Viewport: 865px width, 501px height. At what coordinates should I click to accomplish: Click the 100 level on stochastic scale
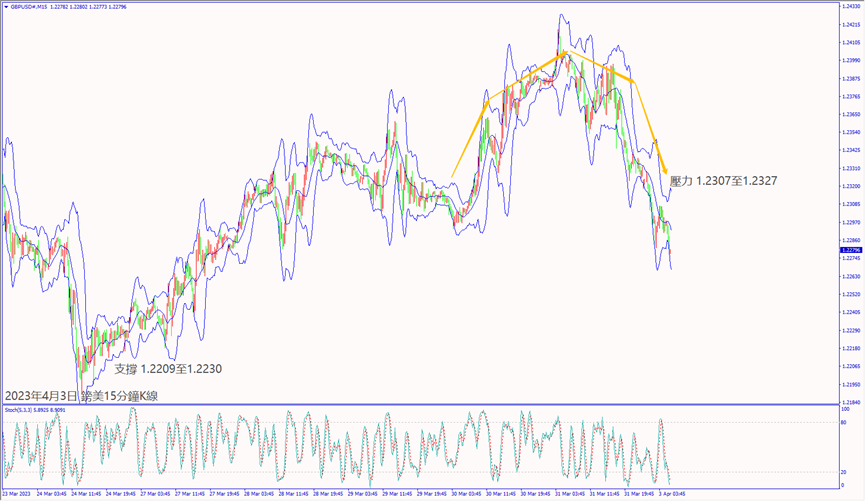pyautogui.click(x=845, y=410)
